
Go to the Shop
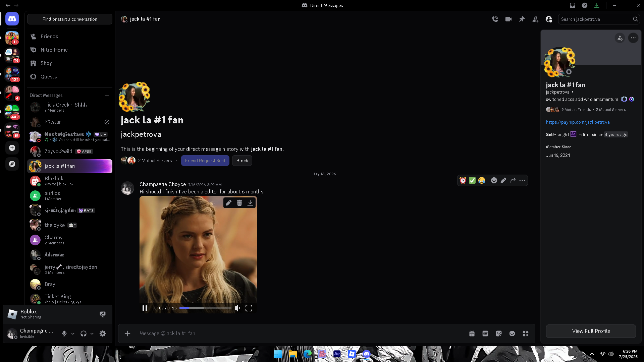coord(70,63)
